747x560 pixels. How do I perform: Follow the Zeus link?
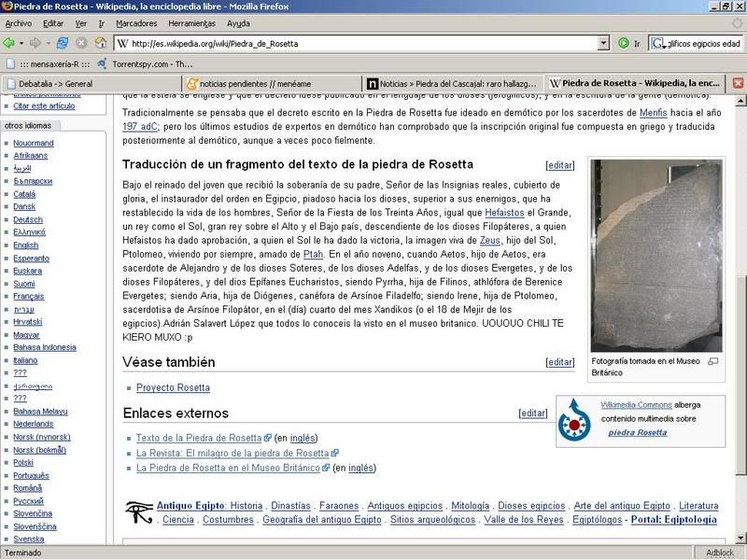489,240
